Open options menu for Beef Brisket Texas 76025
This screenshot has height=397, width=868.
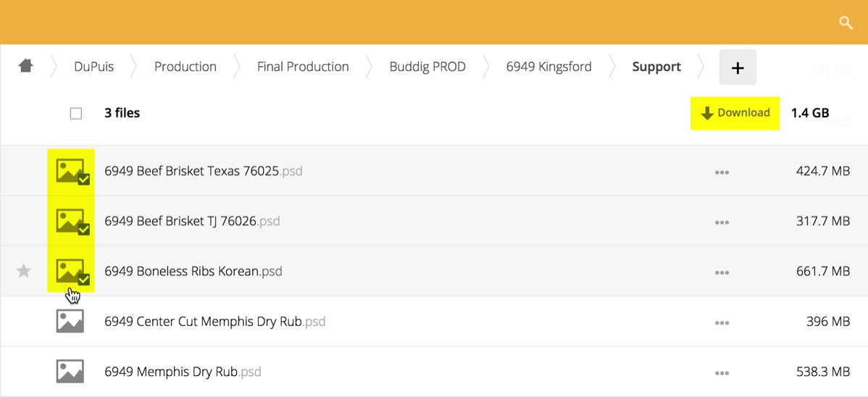(x=722, y=172)
